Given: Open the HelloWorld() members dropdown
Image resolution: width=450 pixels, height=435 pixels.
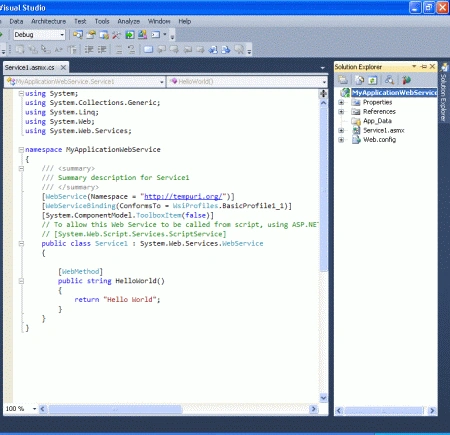Looking at the screenshot, I should [247, 82].
